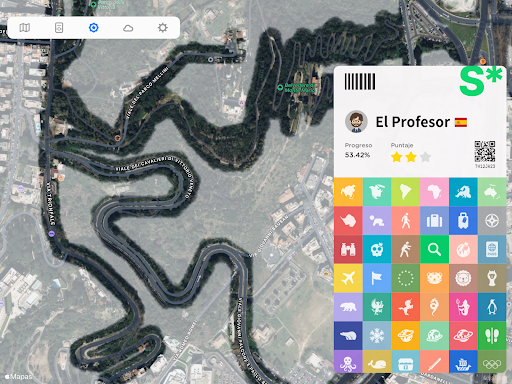Viewport: 512px width, 384px height.
Task: Click Belvedere di Monte Mario map marker
Action: 280,87
